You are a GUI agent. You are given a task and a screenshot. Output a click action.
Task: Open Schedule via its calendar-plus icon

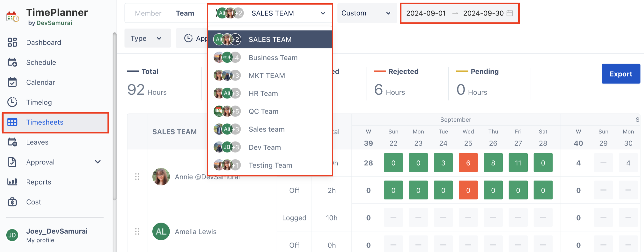click(12, 62)
